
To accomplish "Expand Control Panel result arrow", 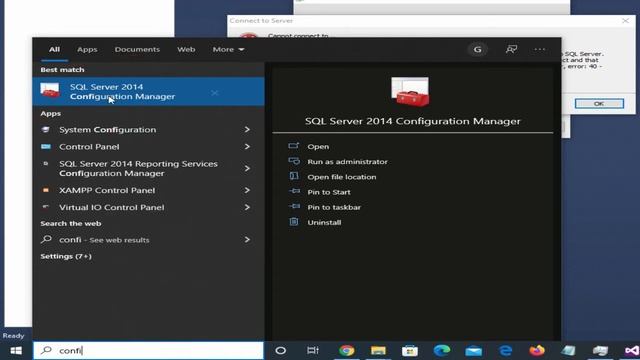I will [x=247, y=147].
